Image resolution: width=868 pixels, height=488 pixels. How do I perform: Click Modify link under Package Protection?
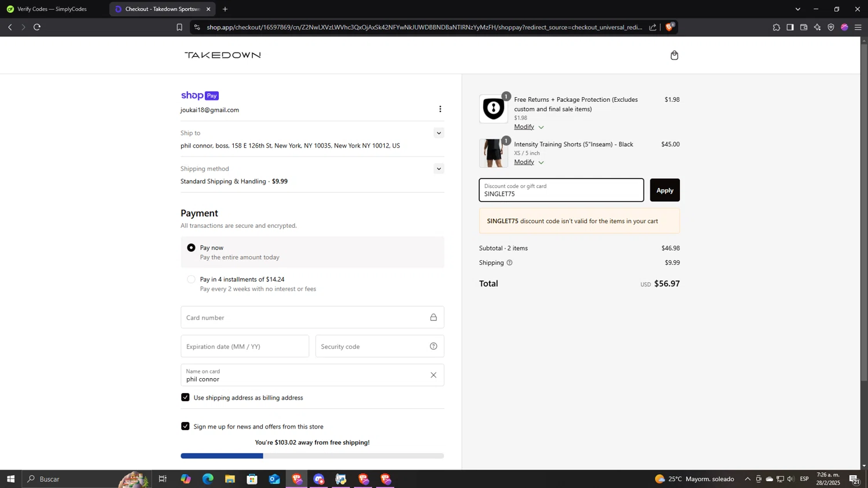pyautogui.click(x=524, y=127)
